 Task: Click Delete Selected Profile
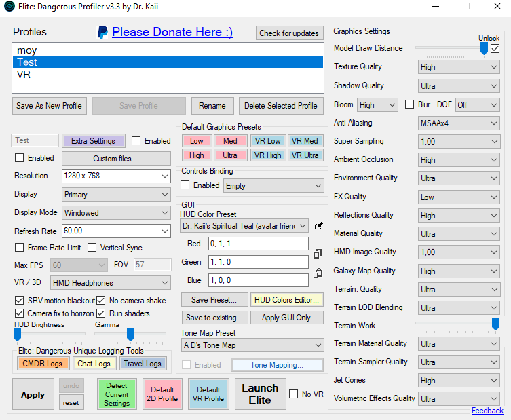281,106
